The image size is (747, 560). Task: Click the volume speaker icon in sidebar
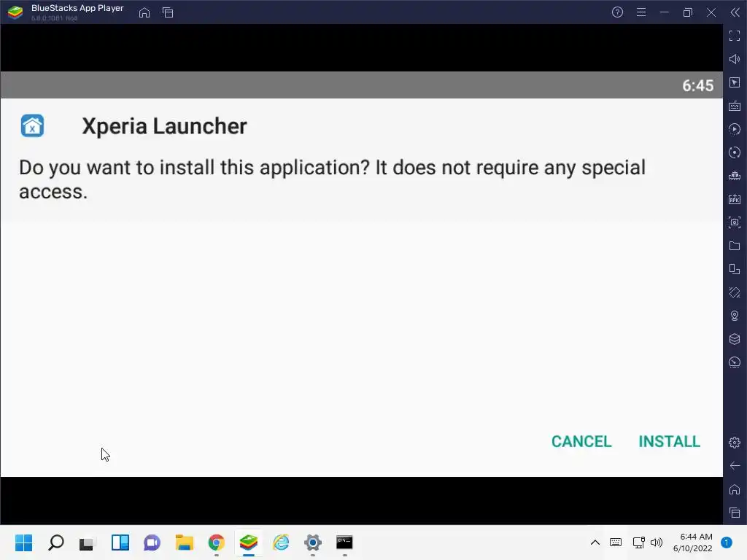pyautogui.click(x=735, y=59)
